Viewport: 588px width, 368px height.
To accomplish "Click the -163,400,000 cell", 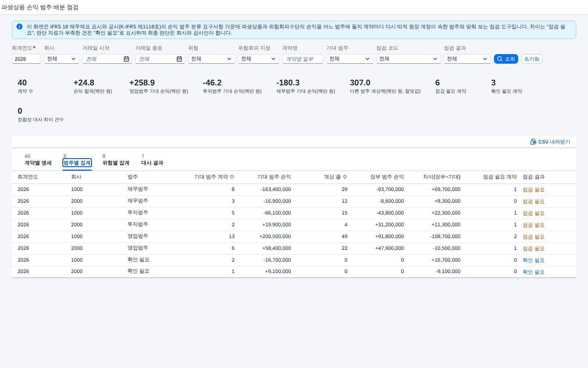I will click(x=276, y=190).
